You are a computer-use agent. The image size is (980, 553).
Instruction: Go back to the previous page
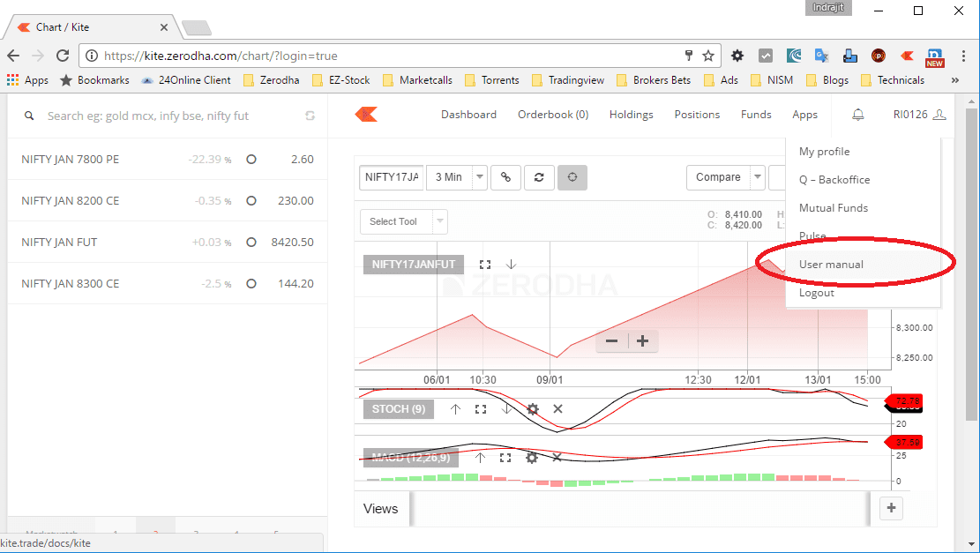point(13,56)
